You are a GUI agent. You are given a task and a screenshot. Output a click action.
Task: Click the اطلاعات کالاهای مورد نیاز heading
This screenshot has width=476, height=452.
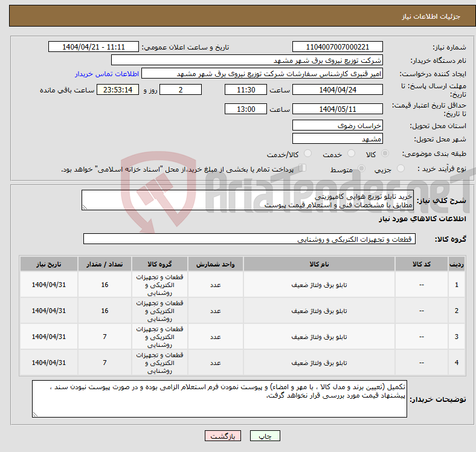click(x=422, y=219)
